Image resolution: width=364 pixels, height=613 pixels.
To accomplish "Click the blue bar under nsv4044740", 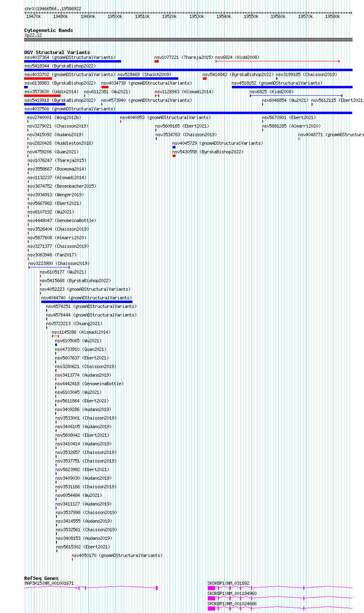I will (87, 302).
